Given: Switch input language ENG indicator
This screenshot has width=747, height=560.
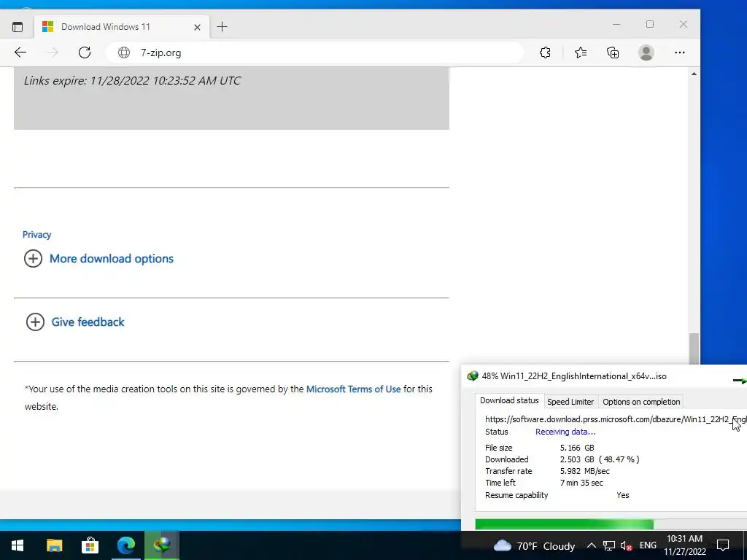Looking at the screenshot, I should pos(648,545).
